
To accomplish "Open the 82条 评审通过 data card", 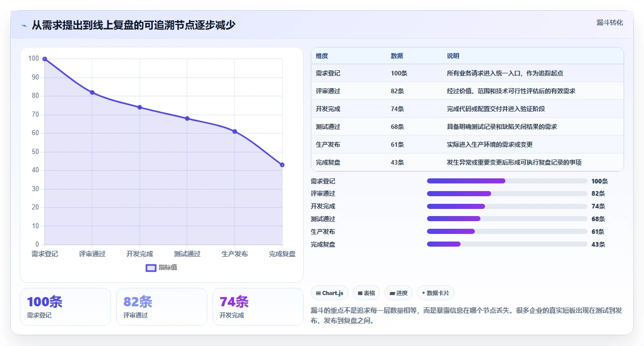I will 162,307.
